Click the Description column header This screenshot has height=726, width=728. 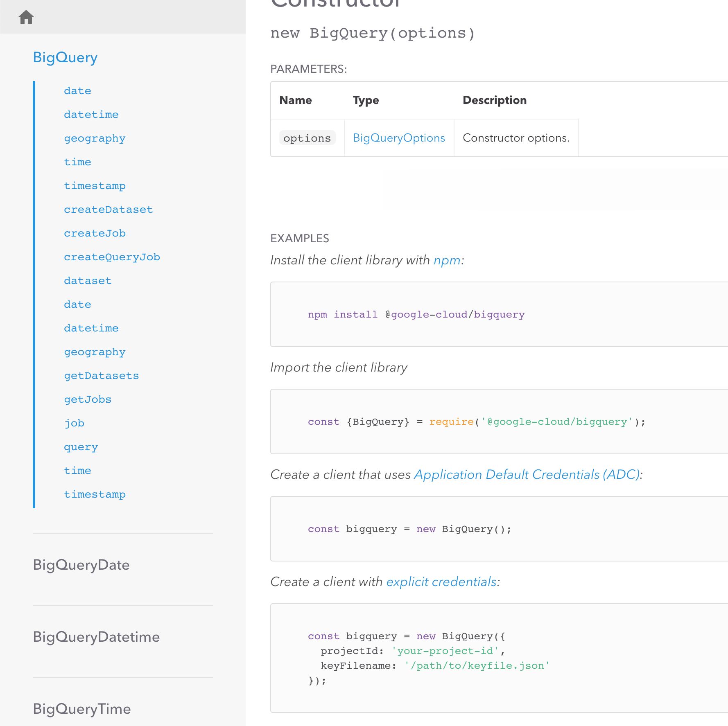(x=495, y=100)
